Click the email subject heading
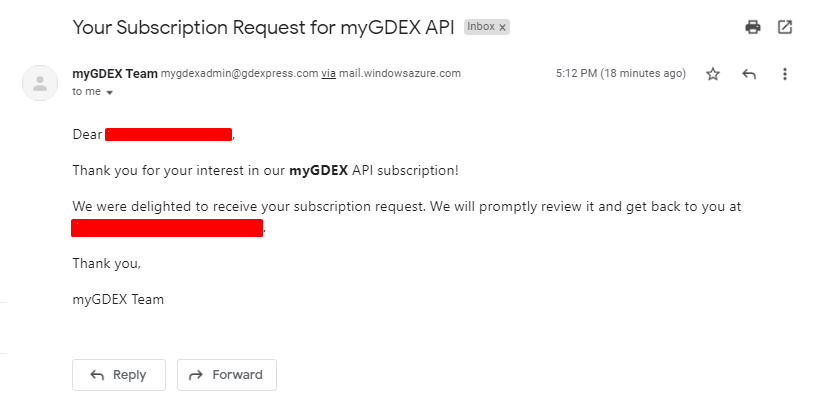This screenshot has width=821, height=404. pyautogui.click(x=263, y=27)
